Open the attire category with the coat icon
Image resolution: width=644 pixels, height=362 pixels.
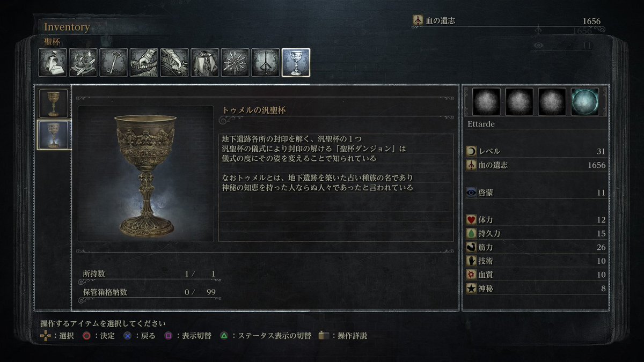pyautogui.click(x=205, y=63)
